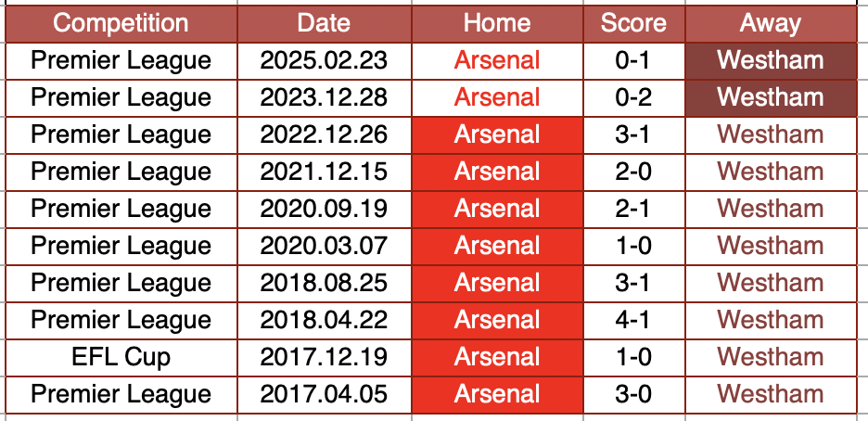Select the 2025.02.23 date cell
Image resolution: width=868 pixels, height=421 pixels.
[x=324, y=61]
